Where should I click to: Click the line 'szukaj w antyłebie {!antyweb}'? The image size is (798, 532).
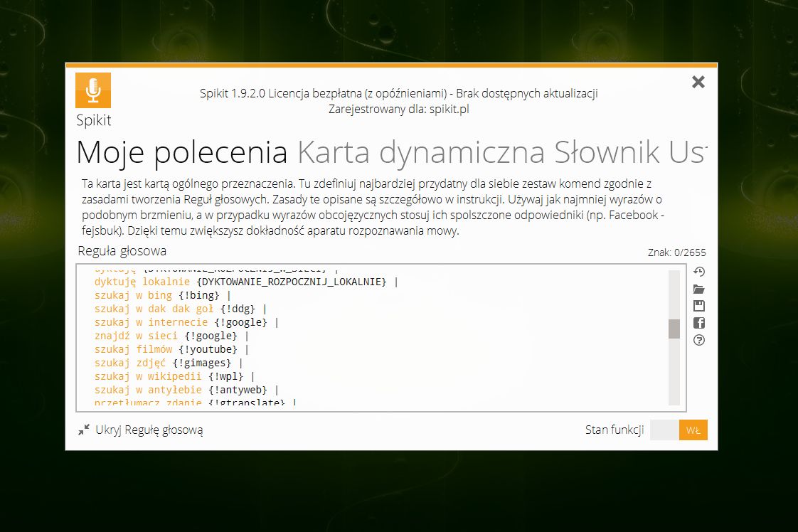tap(186, 390)
